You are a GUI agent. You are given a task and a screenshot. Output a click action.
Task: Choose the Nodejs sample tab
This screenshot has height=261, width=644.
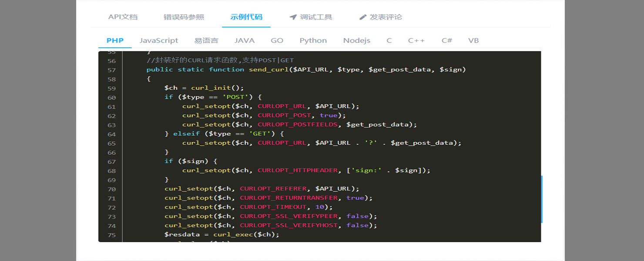(x=356, y=40)
